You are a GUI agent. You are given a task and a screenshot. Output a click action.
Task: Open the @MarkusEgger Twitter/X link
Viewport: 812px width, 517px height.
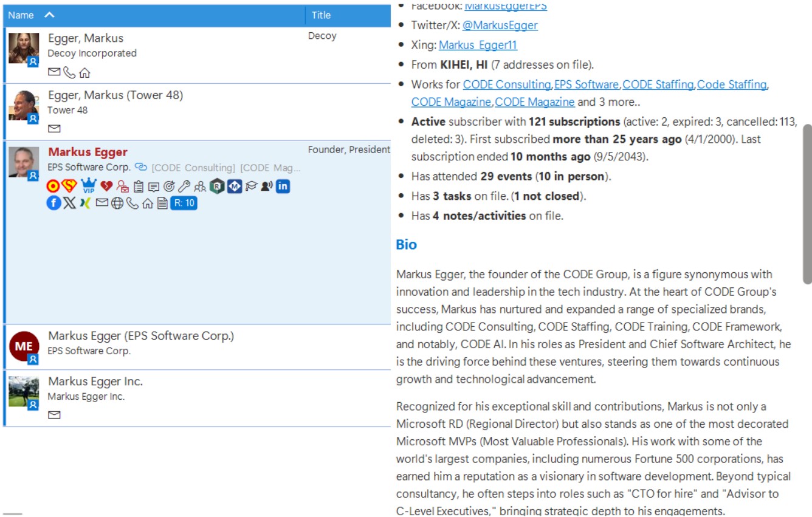tap(500, 26)
